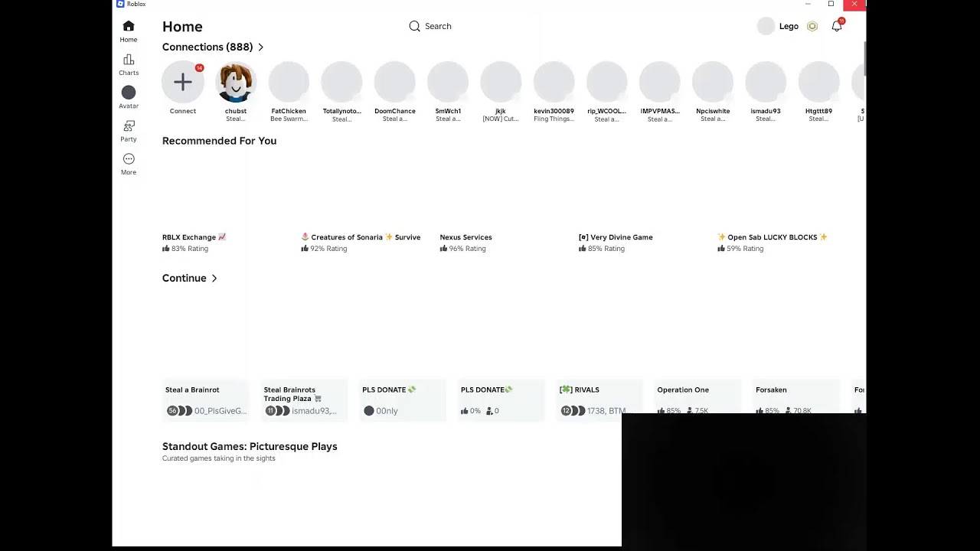The height and width of the screenshot is (551, 980).
Task: Click the Roblox title bar icon
Action: coord(120,4)
